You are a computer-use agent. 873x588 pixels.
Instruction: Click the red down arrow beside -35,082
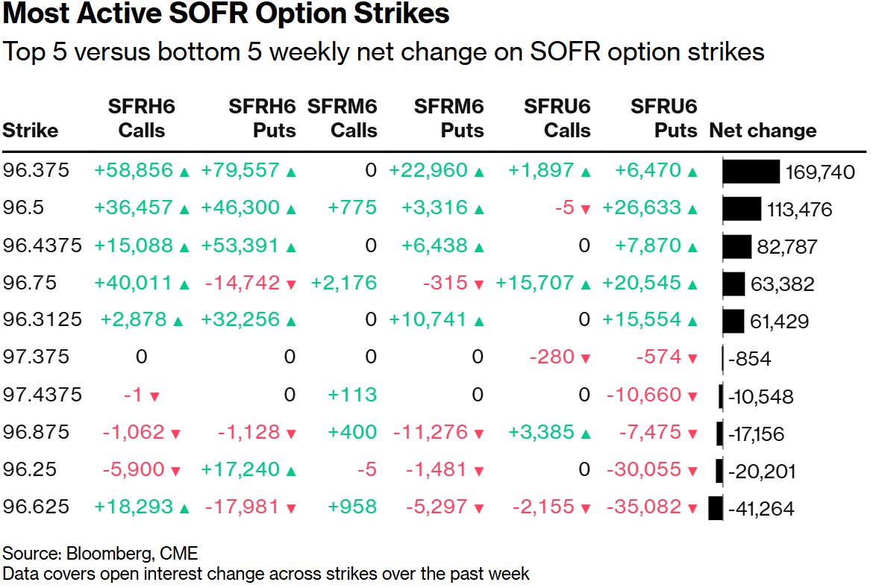click(x=693, y=509)
